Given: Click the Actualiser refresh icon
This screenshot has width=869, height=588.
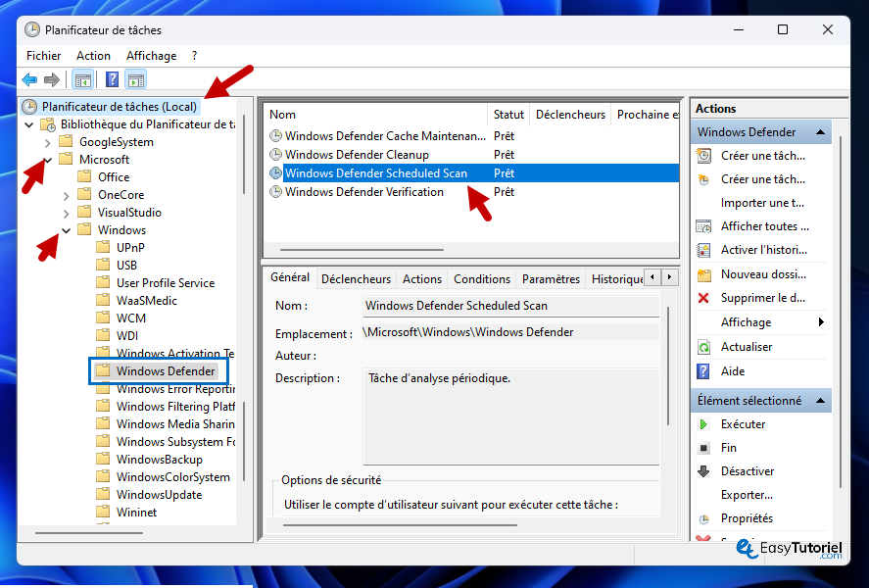Looking at the screenshot, I should (x=703, y=347).
